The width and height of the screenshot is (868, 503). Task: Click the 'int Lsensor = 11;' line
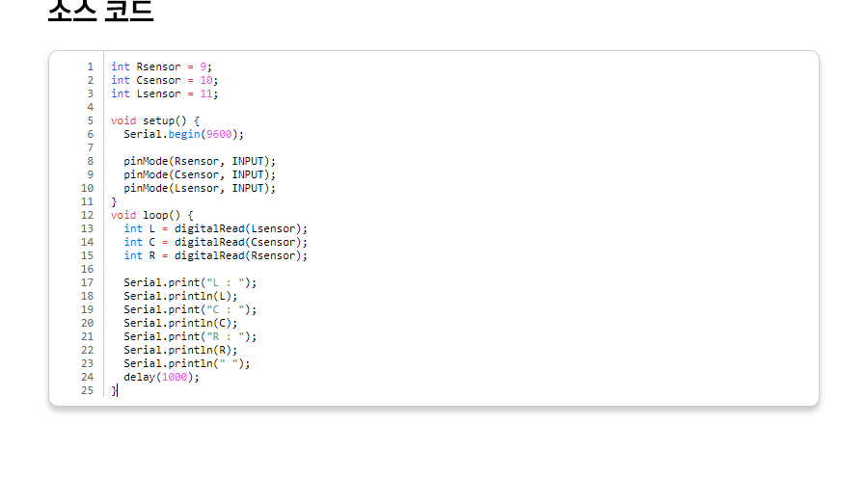click(164, 94)
